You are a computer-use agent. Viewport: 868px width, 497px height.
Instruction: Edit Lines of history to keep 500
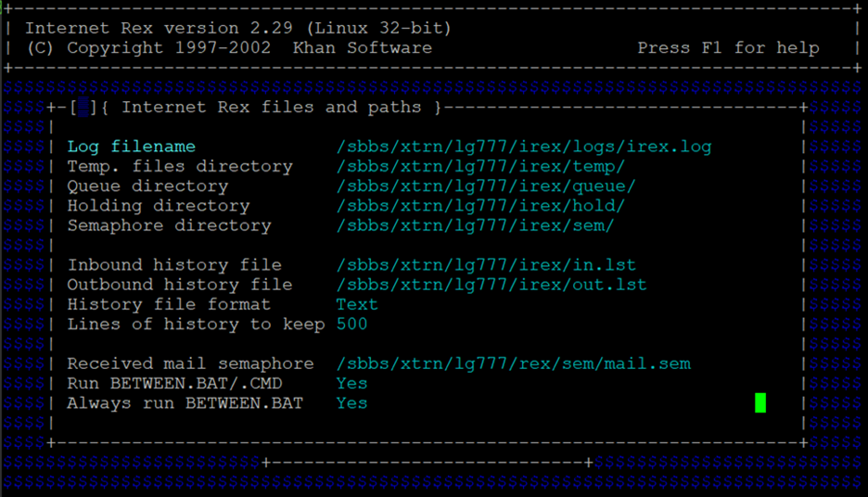(351, 325)
